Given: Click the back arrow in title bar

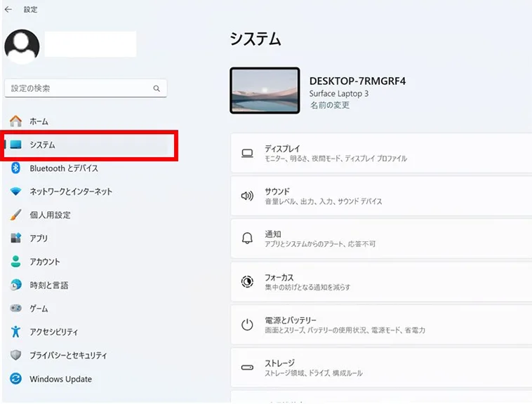Looking at the screenshot, I should click(x=8, y=10).
